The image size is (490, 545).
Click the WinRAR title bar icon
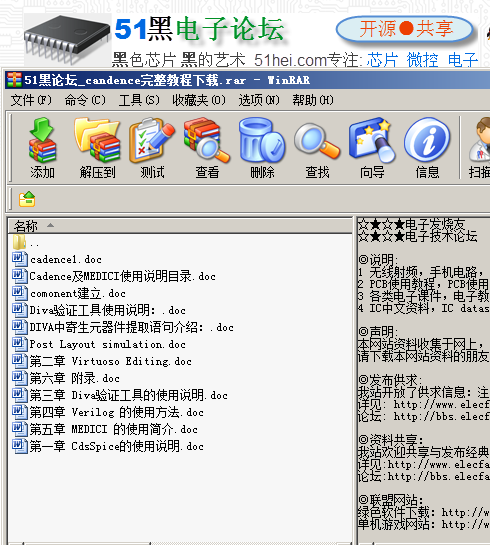pyautogui.click(x=14, y=80)
